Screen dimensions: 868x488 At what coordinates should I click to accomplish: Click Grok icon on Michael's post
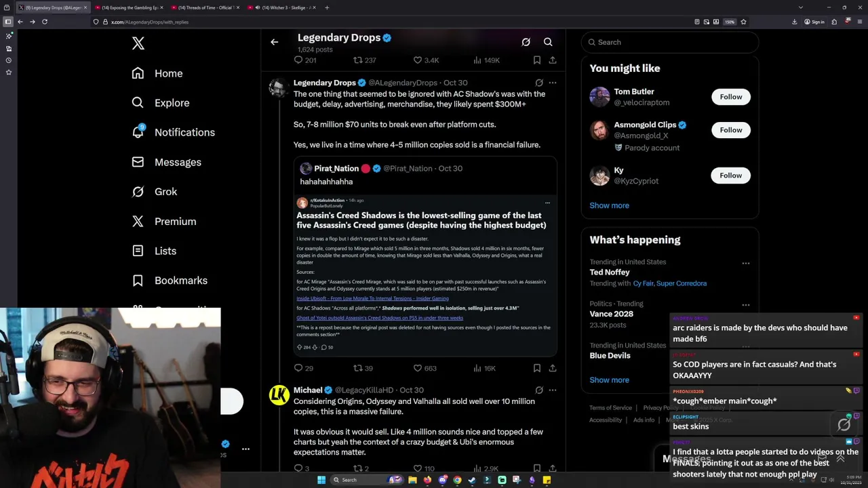click(539, 390)
